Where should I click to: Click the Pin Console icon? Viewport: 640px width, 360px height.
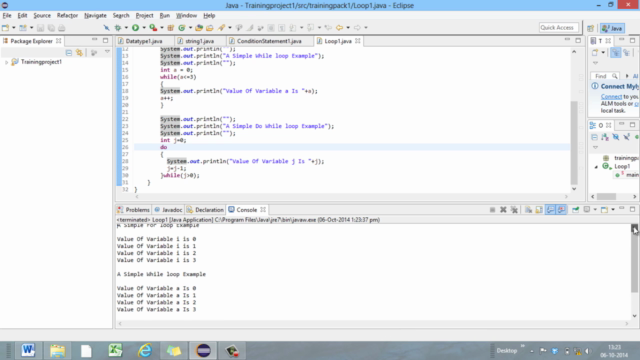576,210
